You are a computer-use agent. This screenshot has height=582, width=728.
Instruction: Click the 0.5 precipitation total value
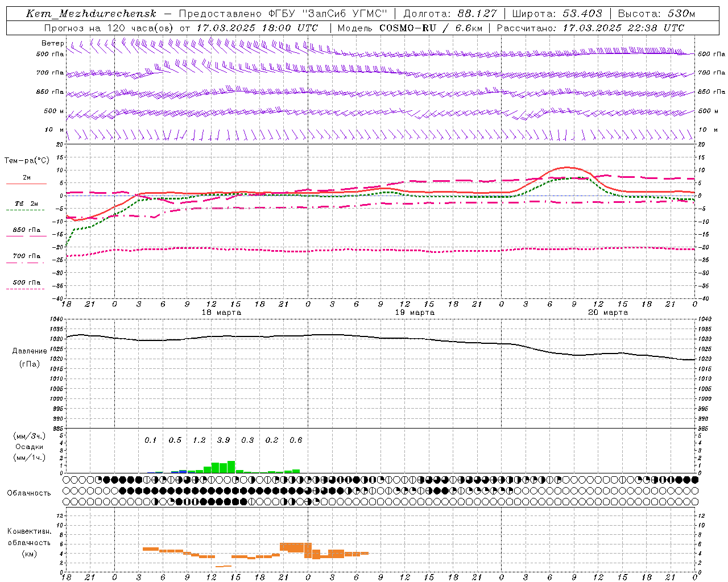click(x=175, y=440)
